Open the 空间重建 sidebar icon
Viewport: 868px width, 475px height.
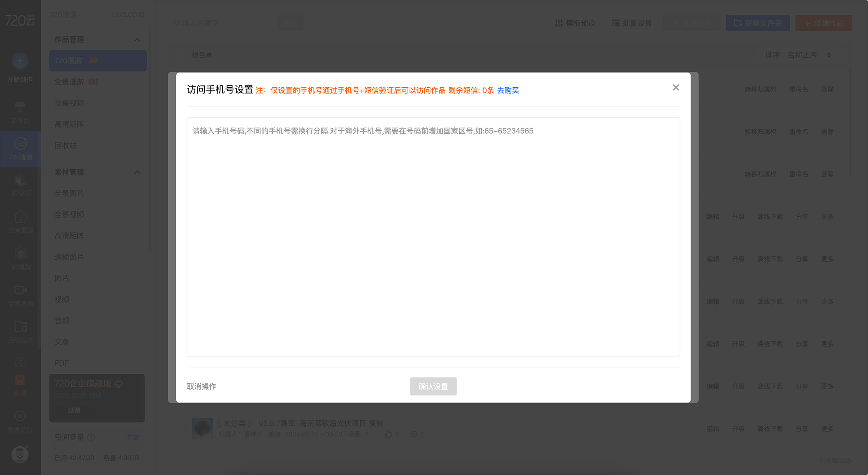[20, 217]
